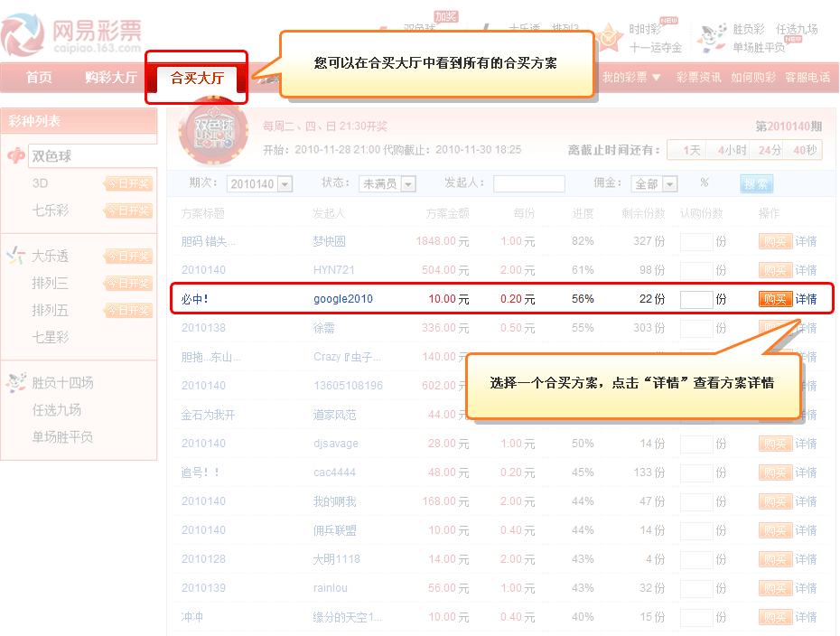Click the 56% progress indicator

coord(582,298)
